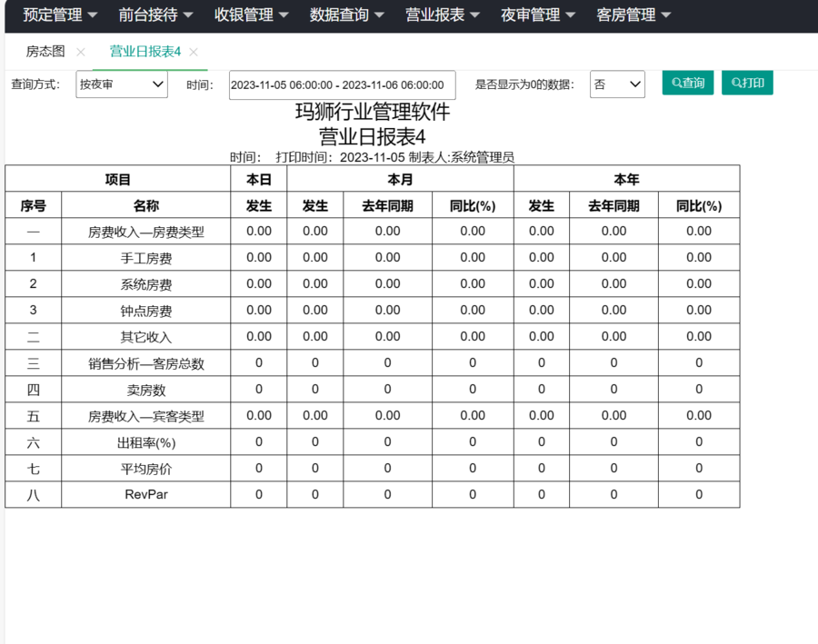This screenshot has width=818, height=644.
Task: Open the 是否显示为0的数据 dropdown
Action: click(x=617, y=84)
